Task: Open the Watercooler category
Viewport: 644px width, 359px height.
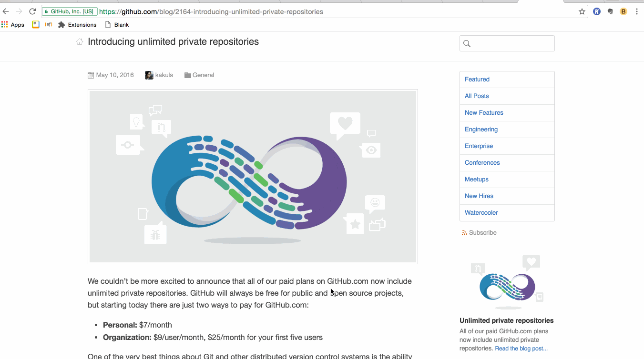Action: point(507,213)
